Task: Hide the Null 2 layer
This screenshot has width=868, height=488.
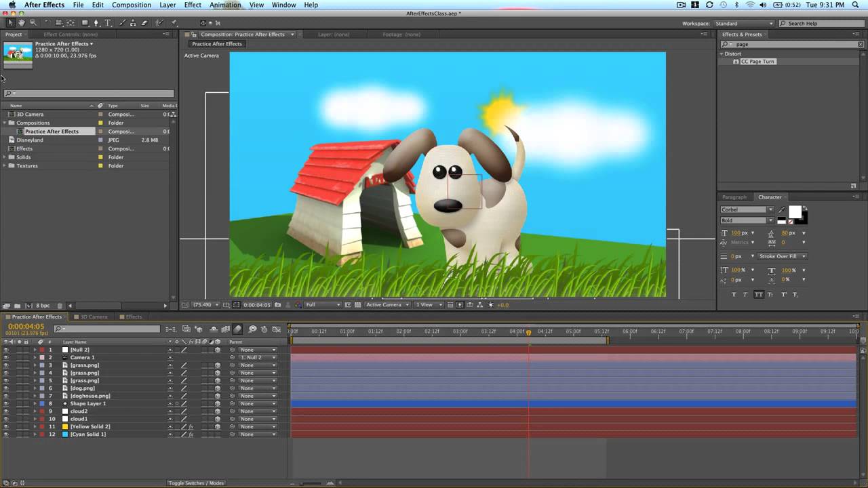Action: [6, 350]
